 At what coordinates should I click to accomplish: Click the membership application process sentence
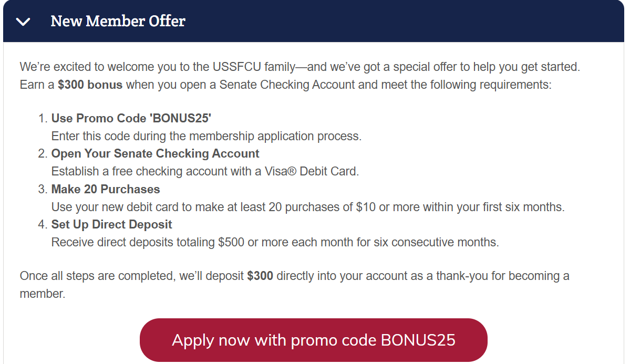click(x=206, y=136)
